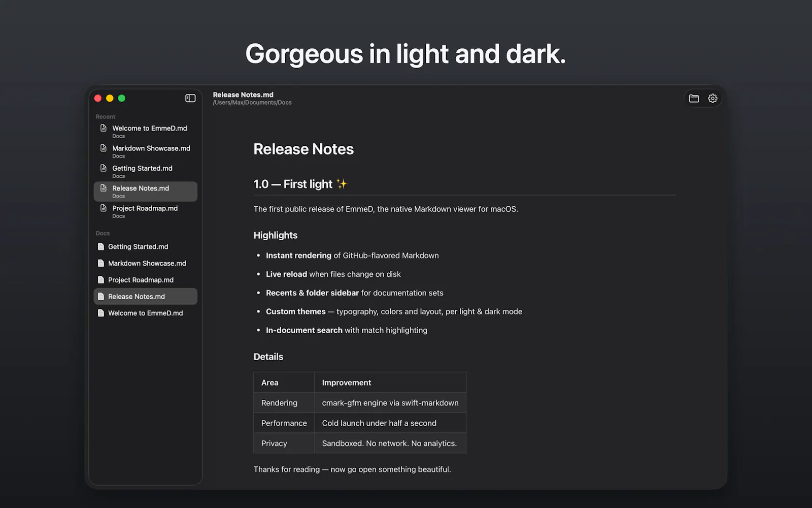This screenshot has width=812, height=508.
Task: Click the first public release intro sentence
Action: (386, 209)
